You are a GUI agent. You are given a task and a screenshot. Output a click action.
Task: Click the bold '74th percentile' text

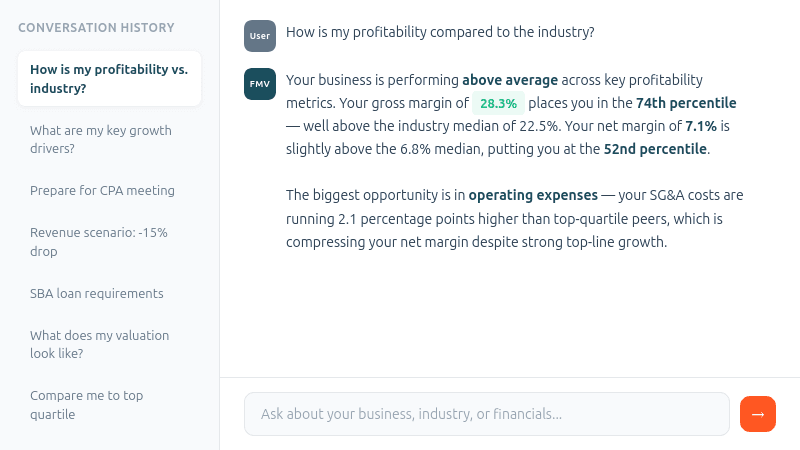click(686, 103)
